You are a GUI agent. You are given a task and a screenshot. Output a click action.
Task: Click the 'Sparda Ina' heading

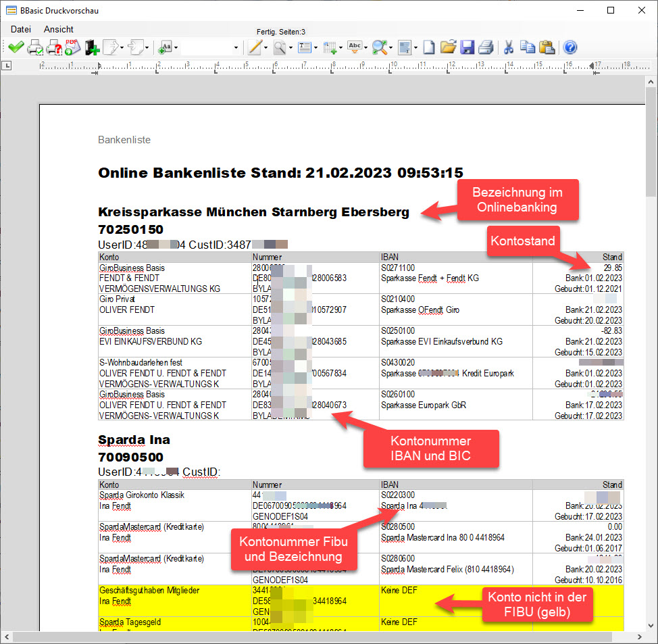click(134, 439)
